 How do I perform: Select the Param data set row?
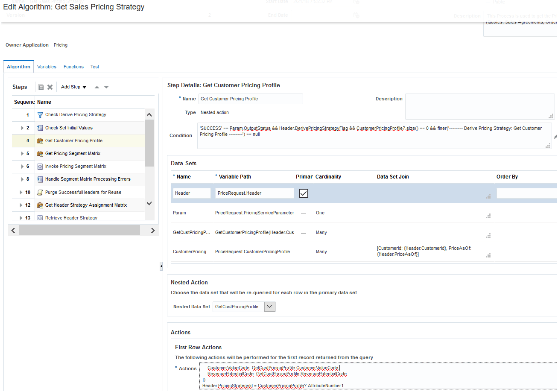364,213
